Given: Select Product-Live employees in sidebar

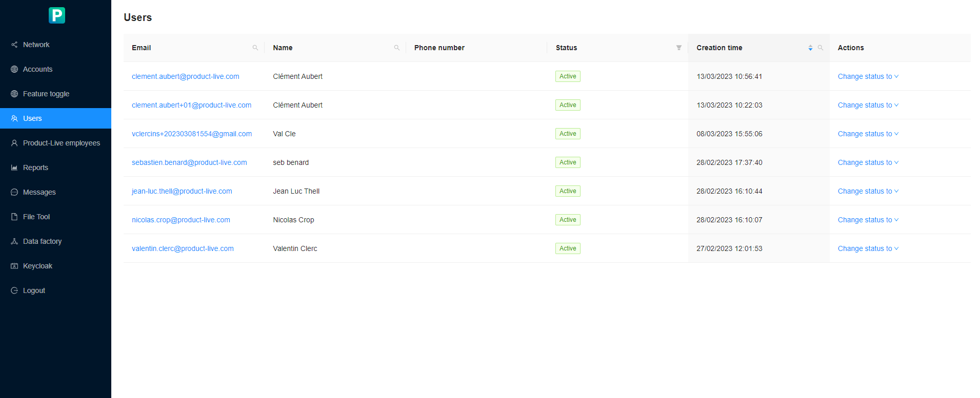Looking at the screenshot, I should pos(61,143).
